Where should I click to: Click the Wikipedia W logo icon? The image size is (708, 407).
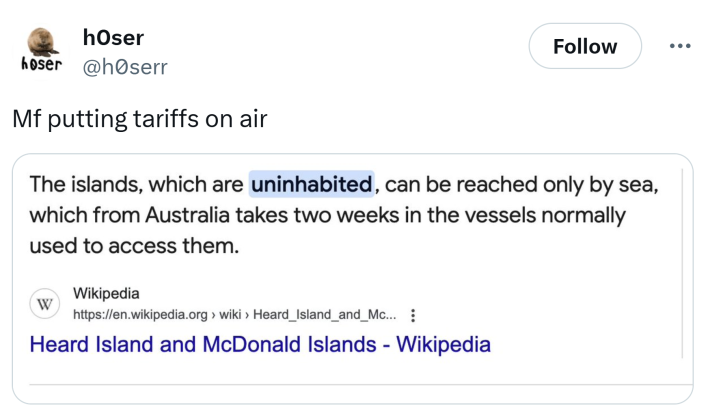click(x=44, y=304)
